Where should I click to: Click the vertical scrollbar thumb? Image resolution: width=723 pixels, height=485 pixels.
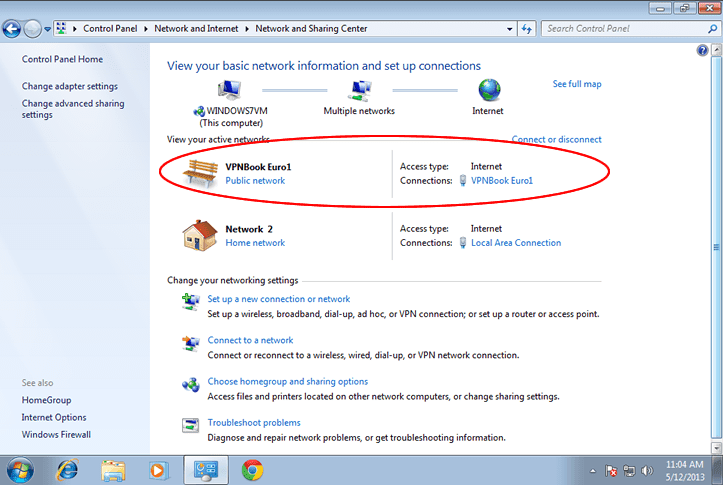(x=717, y=248)
